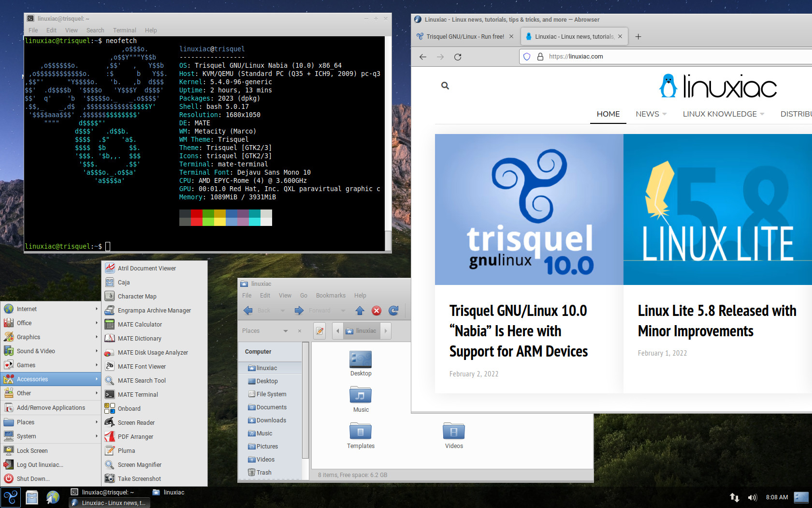Open Trisquel 10.0 Nabia article headline
Viewport: 812px width, 508px height.
519,331
